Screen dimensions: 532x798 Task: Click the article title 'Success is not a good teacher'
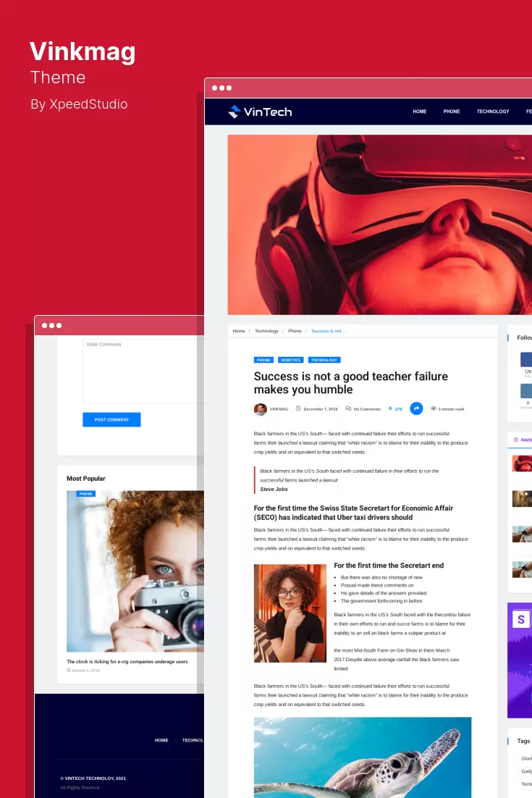351,383
